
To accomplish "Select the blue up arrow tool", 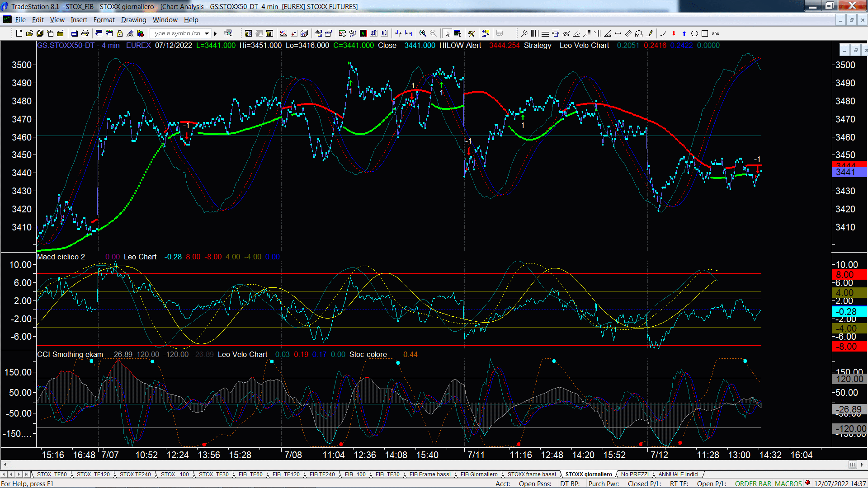I will pos(684,33).
